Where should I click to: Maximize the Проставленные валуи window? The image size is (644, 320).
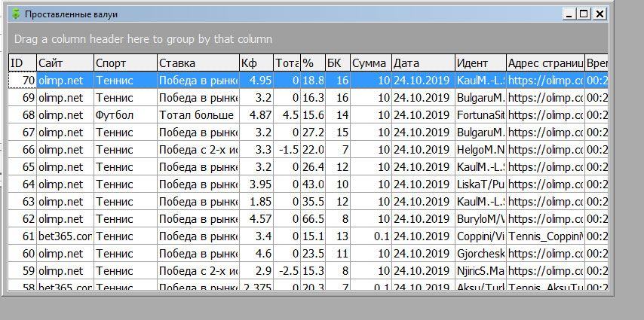(584, 14)
